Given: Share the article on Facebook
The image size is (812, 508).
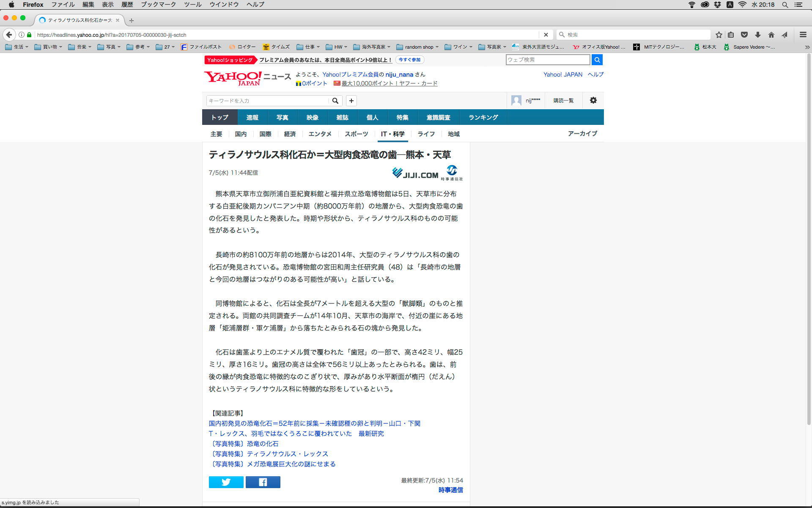Looking at the screenshot, I should (x=263, y=482).
